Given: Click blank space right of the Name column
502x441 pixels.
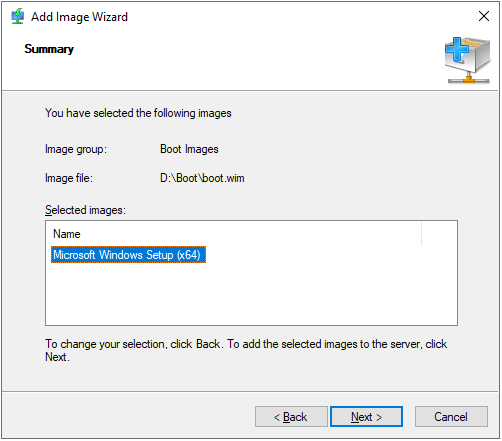Looking at the screenshot, I should [x=439, y=234].
